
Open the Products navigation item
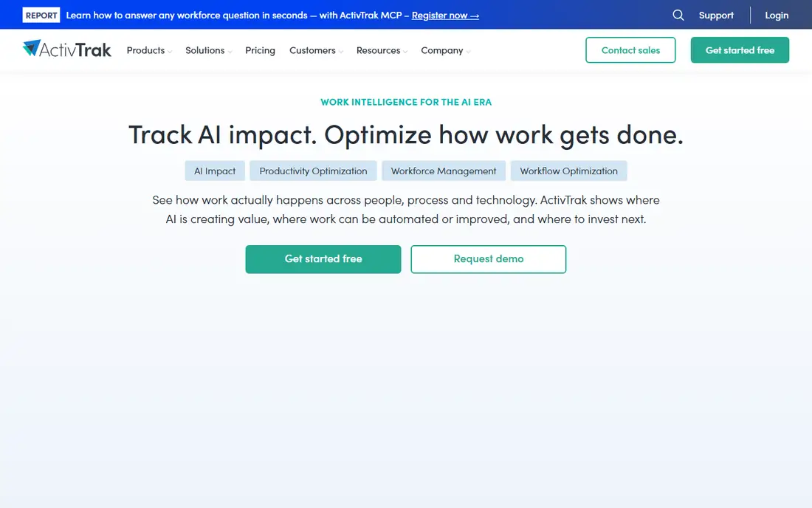pos(145,50)
